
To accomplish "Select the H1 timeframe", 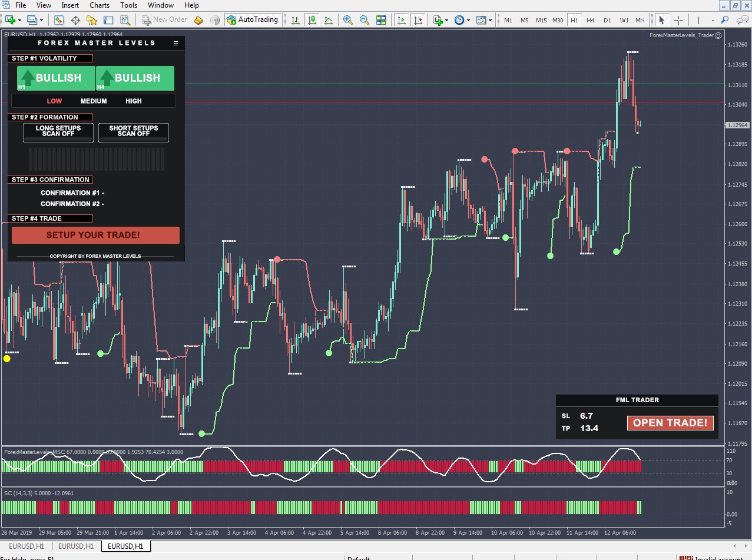I will click(574, 20).
